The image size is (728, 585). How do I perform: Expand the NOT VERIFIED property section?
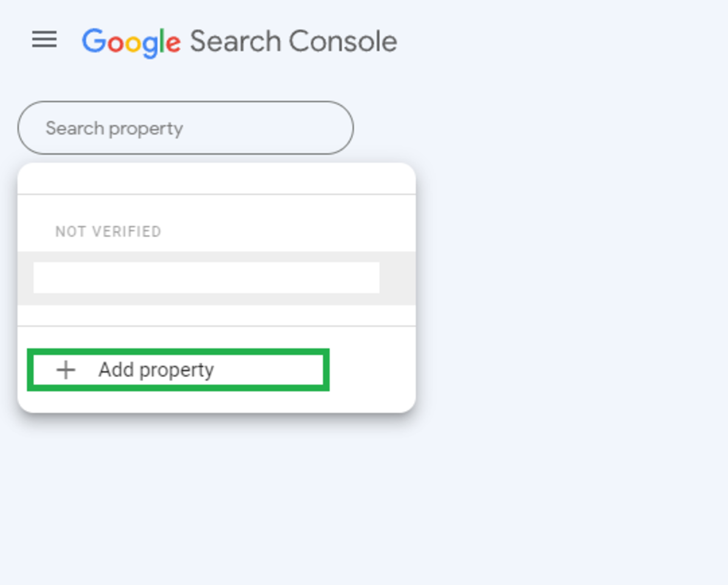tap(108, 231)
